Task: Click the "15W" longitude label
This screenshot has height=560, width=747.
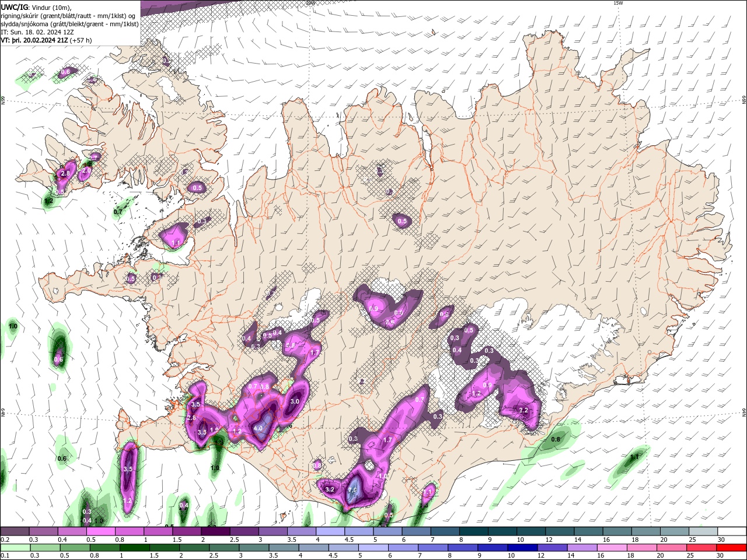Action: pos(618,3)
